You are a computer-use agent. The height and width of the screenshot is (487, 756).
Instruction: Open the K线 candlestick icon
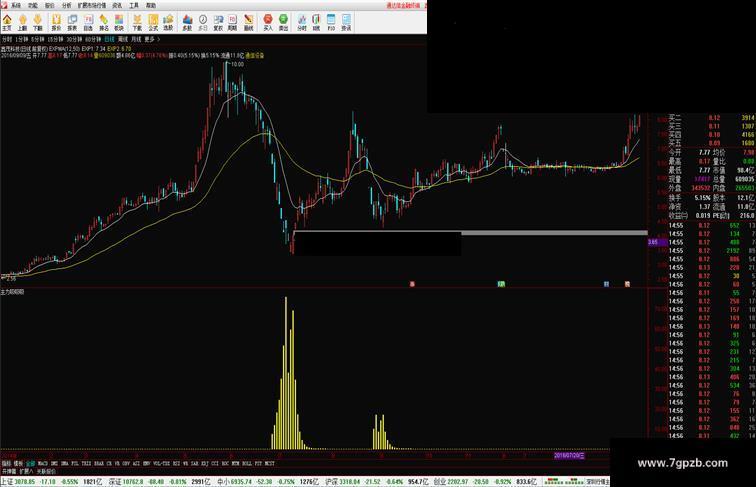tap(316, 22)
